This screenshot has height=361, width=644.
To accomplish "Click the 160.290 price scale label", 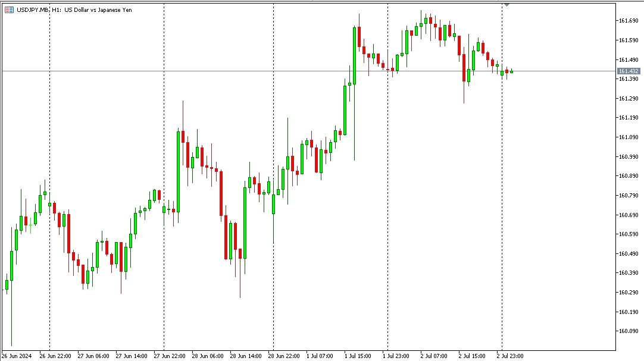I will click(x=629, y=293).
